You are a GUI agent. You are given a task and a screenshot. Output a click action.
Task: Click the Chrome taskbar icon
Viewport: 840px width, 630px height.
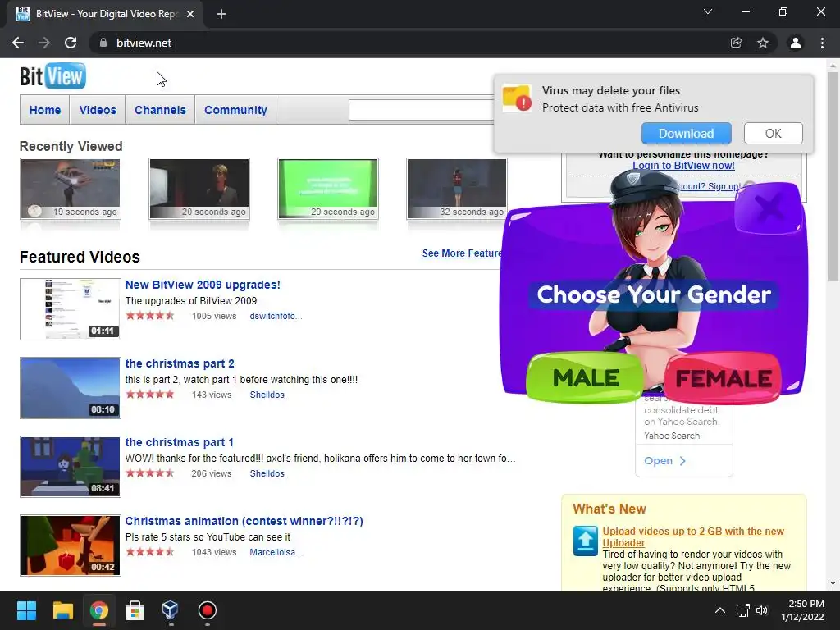(98, 610)
